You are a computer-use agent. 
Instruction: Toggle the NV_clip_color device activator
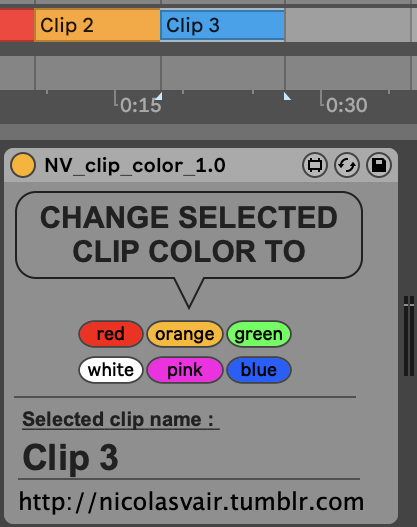pyautogui.click(x=23, y=165)
